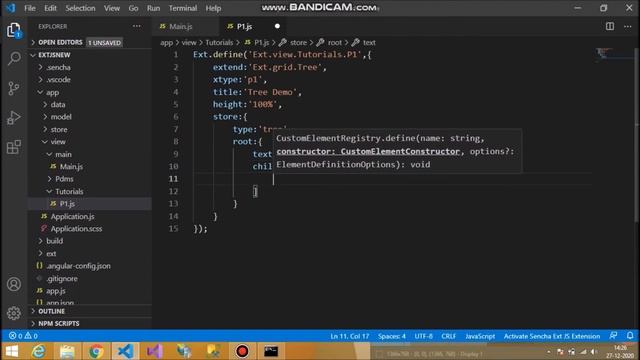Screen dimensions: 640x360
Task: Open the Run menu
Action: pyautogui.click(x=153, y=8)
